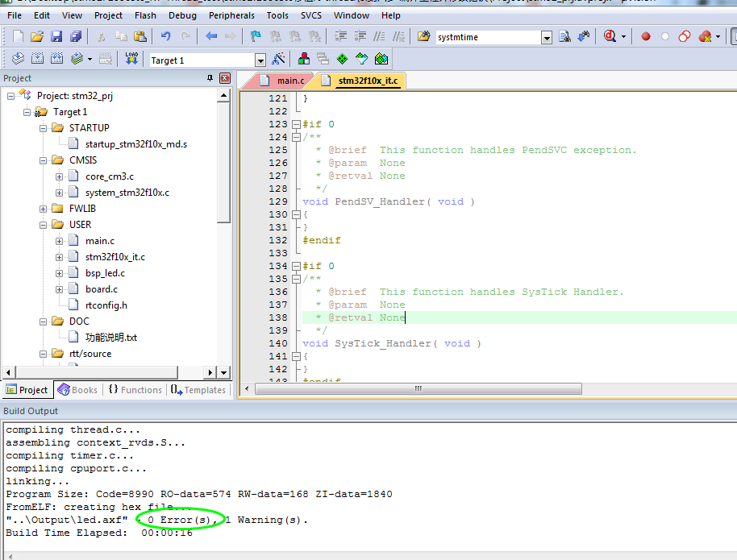Comment out selection with the // icon
737x560 pixels.
(x=379, y=36)
